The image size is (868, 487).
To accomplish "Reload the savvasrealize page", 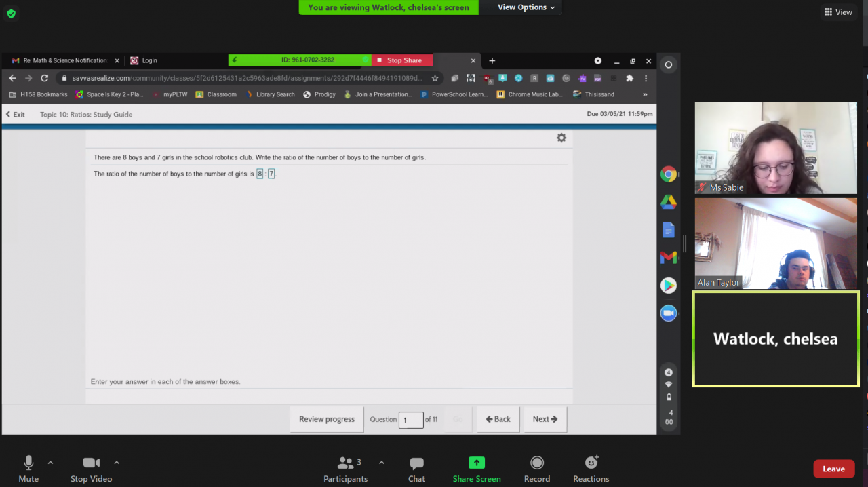I will coord(45,78).
